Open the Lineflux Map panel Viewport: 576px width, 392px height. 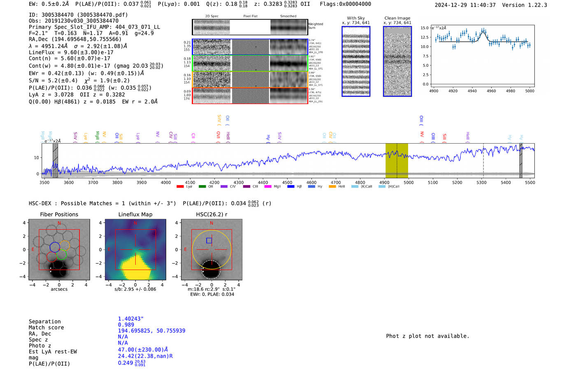[135, 249]
